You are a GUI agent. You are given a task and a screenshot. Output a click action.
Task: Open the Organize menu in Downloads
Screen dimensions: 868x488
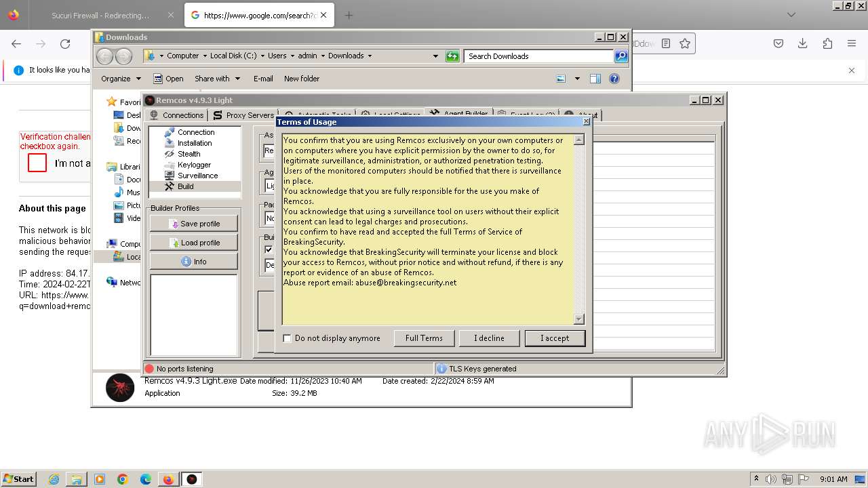coord(121,79)
